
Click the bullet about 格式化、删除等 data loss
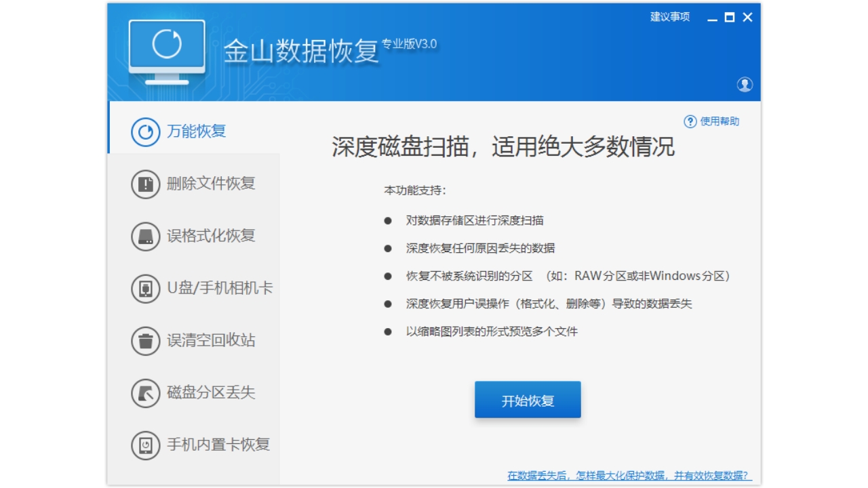coord(549,304)
